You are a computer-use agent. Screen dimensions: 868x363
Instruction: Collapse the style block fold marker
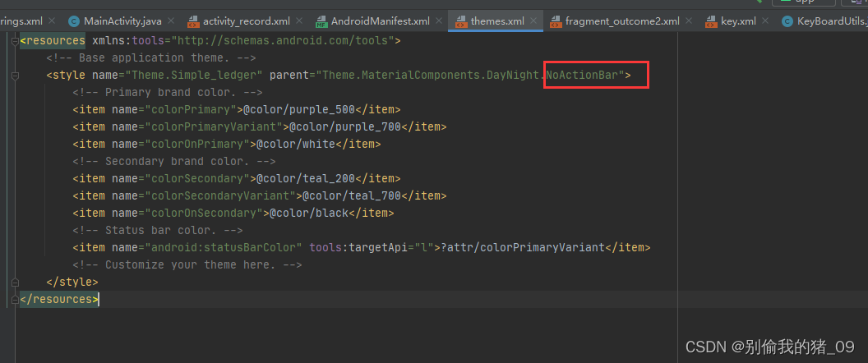click(15, 76)
